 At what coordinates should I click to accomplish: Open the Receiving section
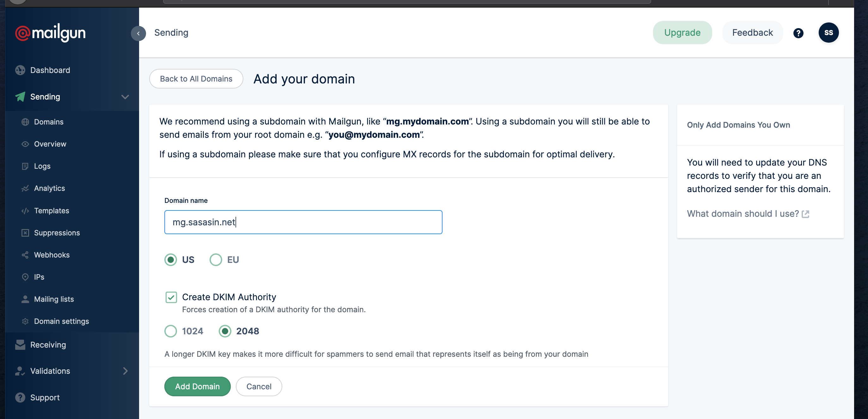(48, 344)
